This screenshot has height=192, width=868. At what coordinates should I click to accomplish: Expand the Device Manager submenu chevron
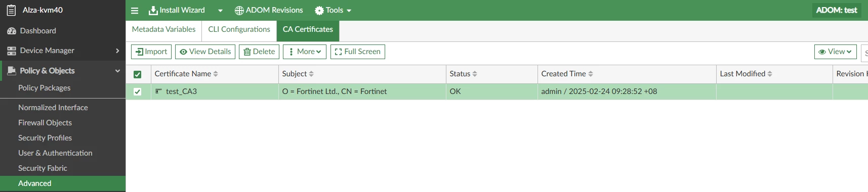(x=117, y=51)
